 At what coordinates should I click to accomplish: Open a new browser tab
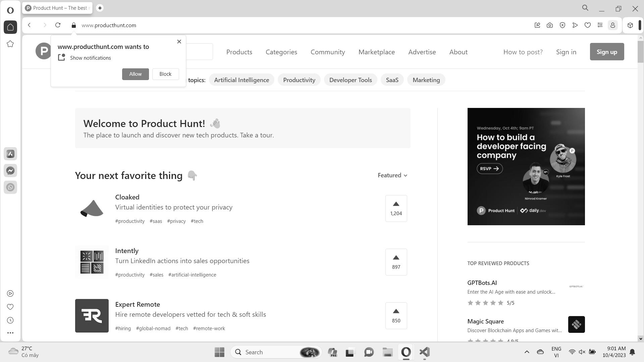(x=100, y=8)
